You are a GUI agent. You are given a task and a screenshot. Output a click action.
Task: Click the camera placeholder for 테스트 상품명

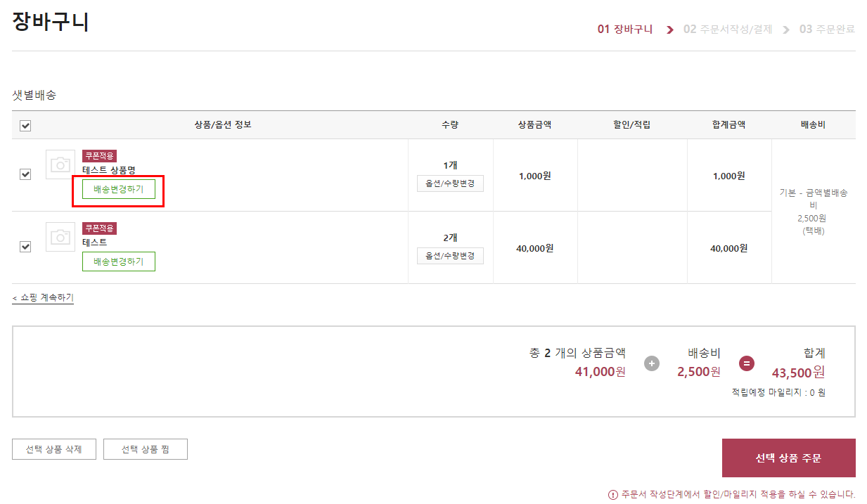[60, 164]
